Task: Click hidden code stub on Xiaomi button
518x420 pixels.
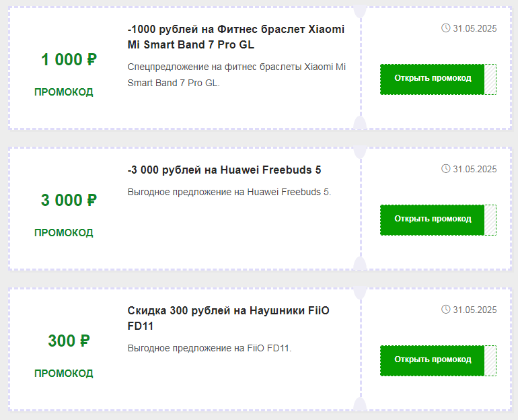Action: click(490, 79)
